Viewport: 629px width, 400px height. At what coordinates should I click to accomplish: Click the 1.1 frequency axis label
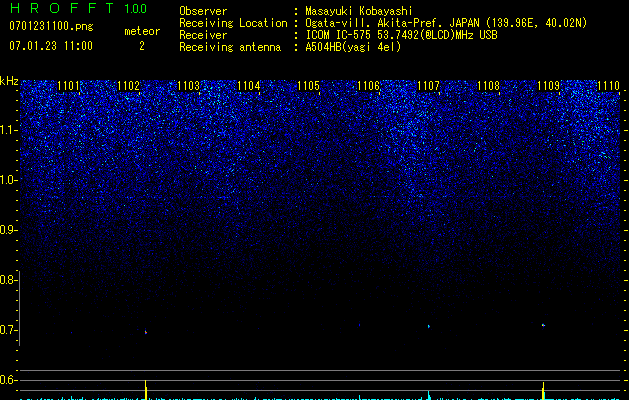point(7,130)
